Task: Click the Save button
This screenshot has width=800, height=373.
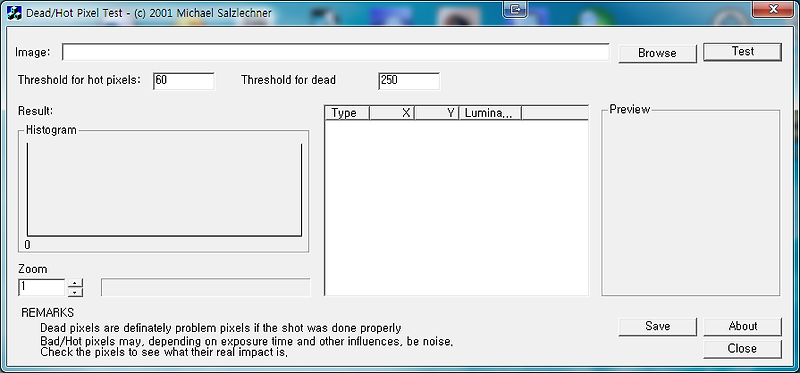Action: pos(657,327)
